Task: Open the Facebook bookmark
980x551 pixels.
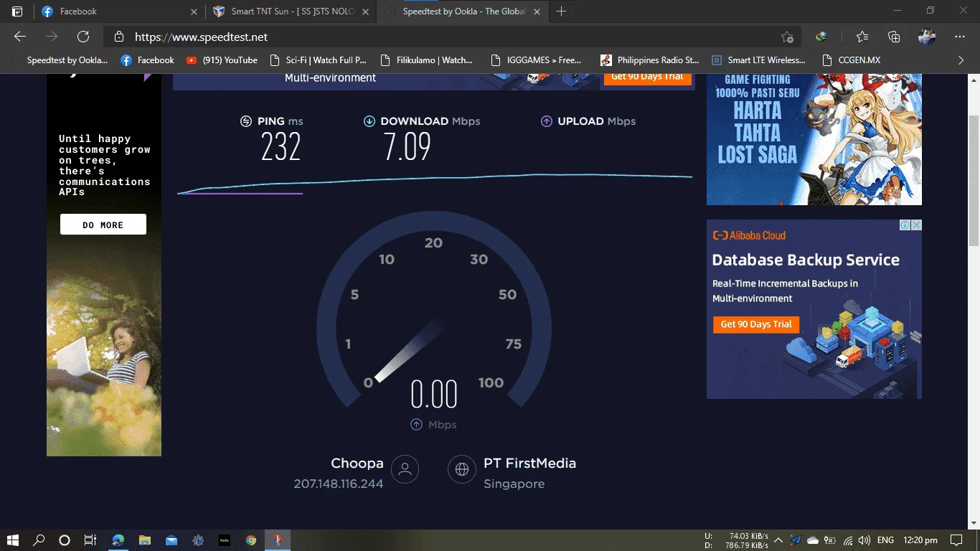Action: click(148, 60)
